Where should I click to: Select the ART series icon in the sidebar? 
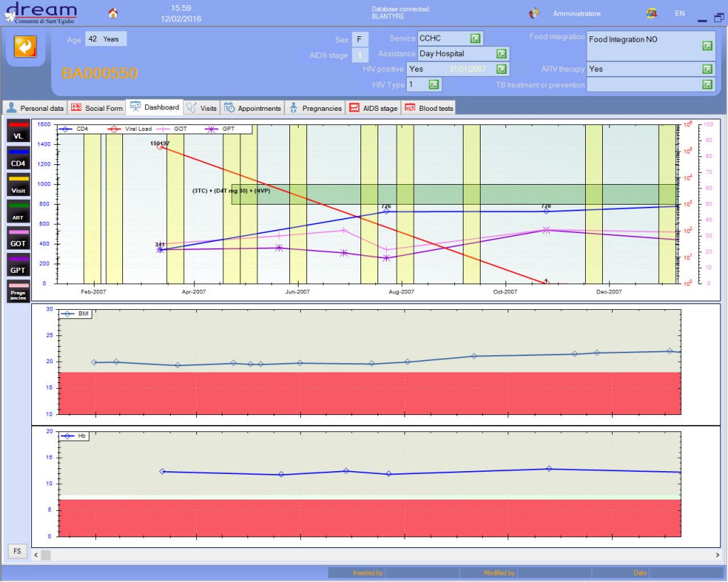pos(17,211)
